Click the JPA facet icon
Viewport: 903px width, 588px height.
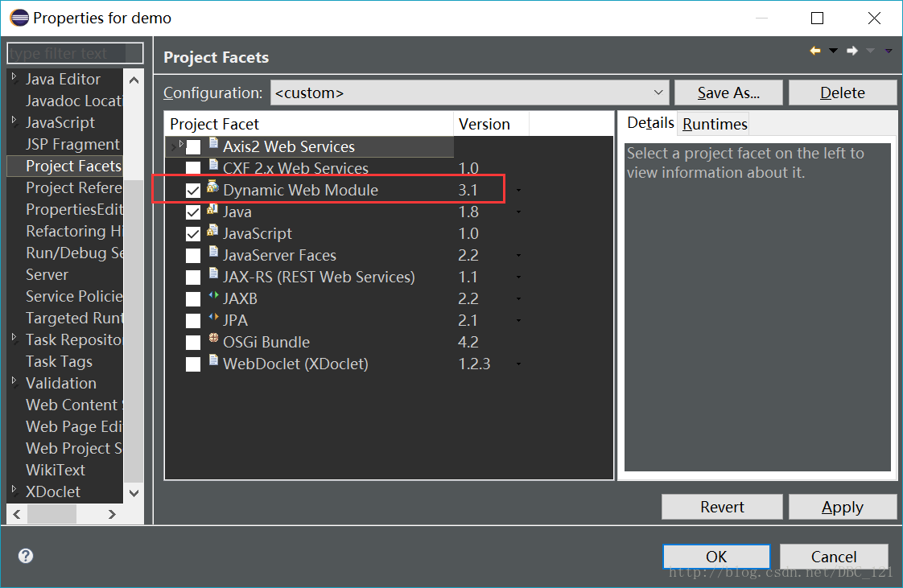(x=213, y=318)
